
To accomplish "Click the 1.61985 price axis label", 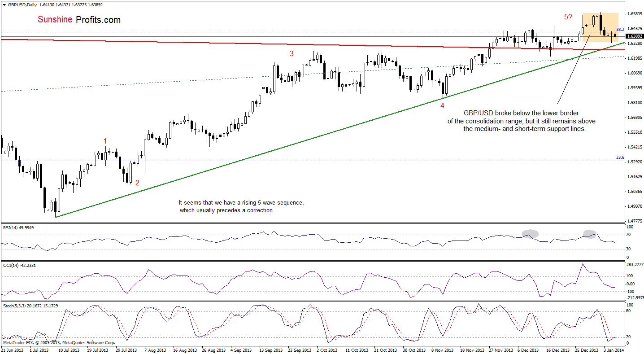I will [635, 58].
